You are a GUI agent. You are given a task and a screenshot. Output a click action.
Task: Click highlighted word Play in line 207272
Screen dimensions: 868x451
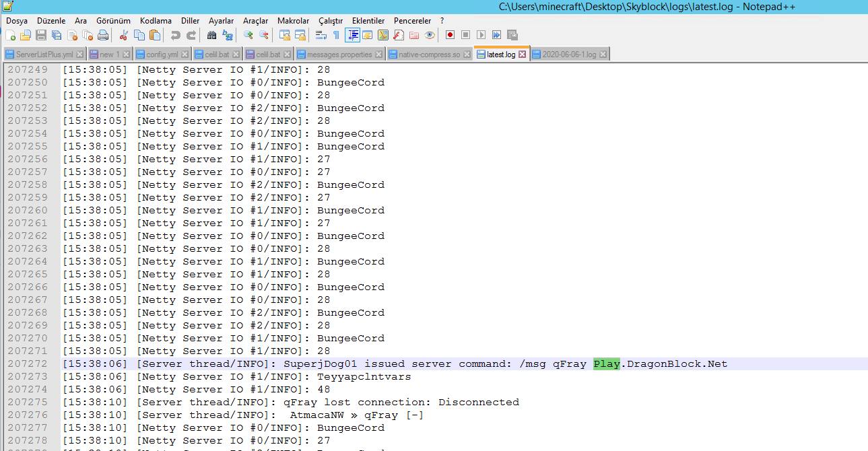pyautogui.click(x=607, y=364)
